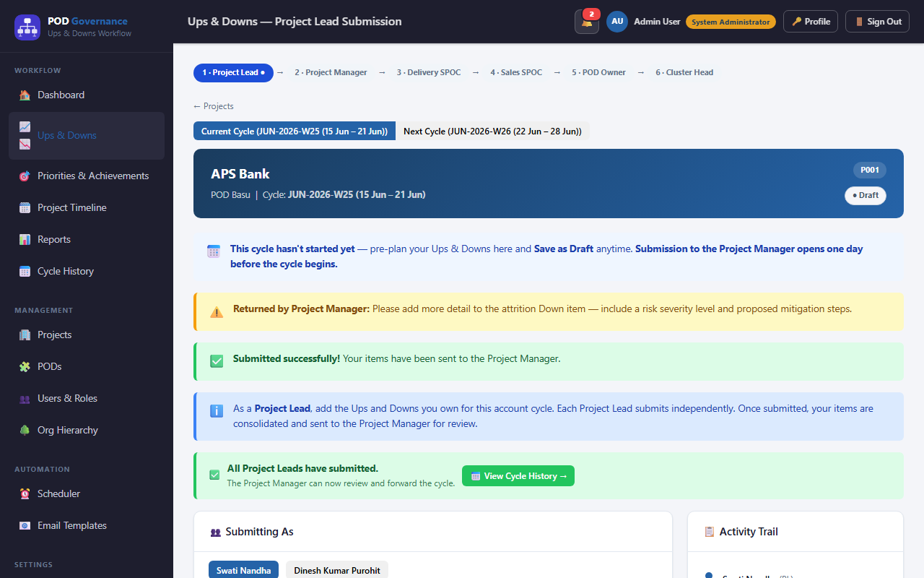Click the Projects building icon

pyautogui.click(x=25, y=335)
